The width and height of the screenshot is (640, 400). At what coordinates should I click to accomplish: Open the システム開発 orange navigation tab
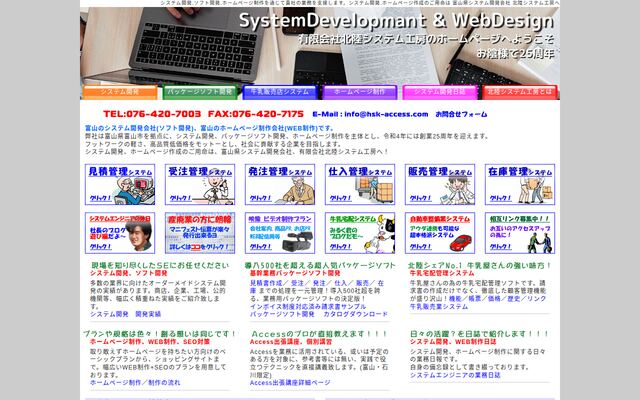[x=120, y=92]
